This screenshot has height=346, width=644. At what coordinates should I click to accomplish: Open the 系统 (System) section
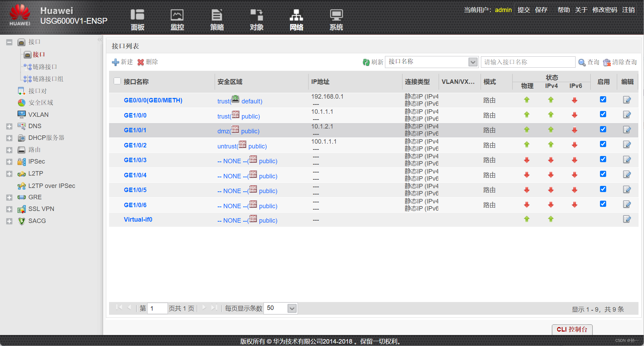336,20
